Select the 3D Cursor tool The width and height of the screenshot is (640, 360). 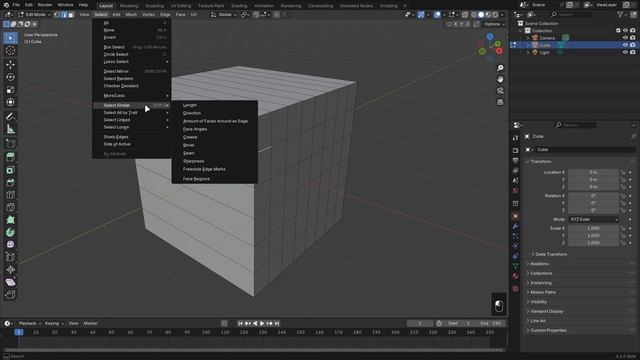(x=10, y=51)
